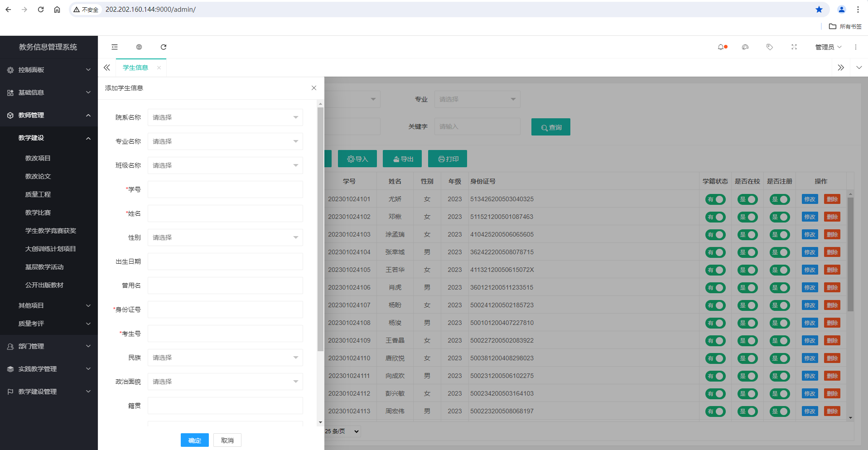This screenshot has width=868, height=450.
Task: Toggle 是否注册 switch for 周宏伟
Action: click(780, 411)
